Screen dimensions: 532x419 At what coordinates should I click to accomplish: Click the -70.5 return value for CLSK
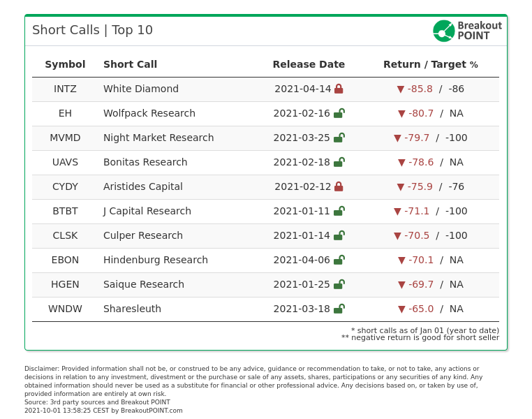pos(417,235)
